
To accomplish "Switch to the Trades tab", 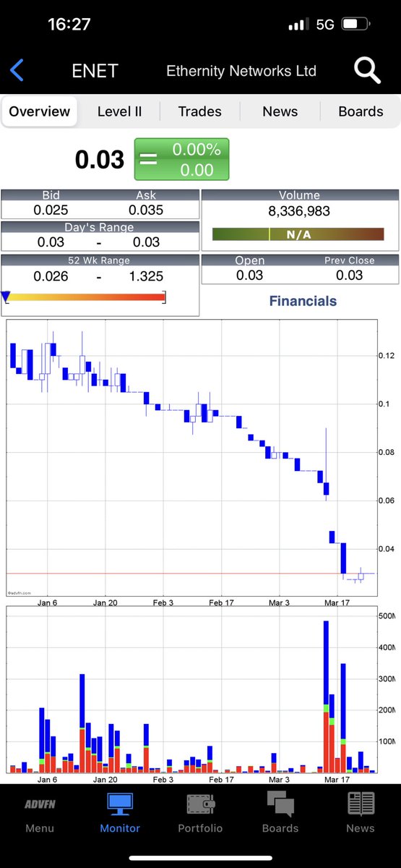I will click(x=200, y=111).
